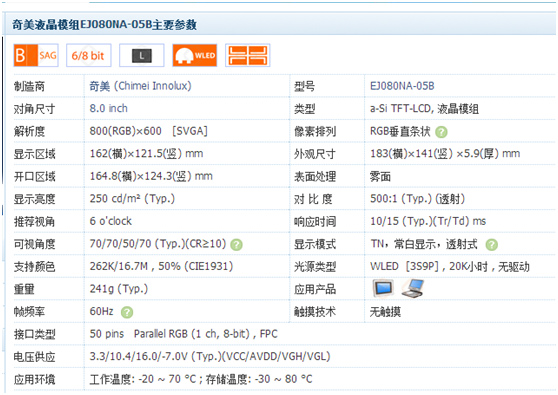Viewport: 558px width, 395px height.
Task: Click the landscape L orientation badge
Action: pyautogui.click(x=142, y=56)
